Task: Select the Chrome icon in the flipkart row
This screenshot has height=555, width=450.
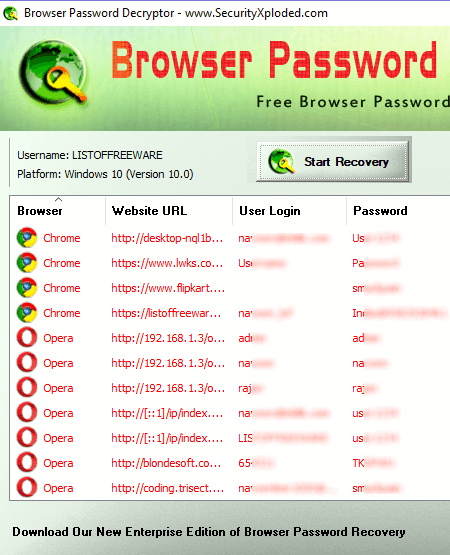Action: (x=27, y=288)
